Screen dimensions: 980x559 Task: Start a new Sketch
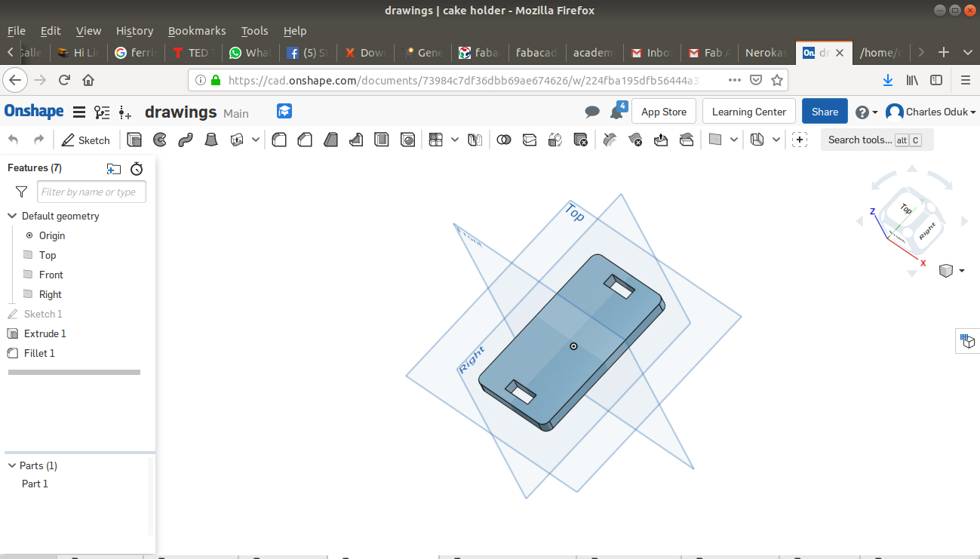[x=86, y=140]
